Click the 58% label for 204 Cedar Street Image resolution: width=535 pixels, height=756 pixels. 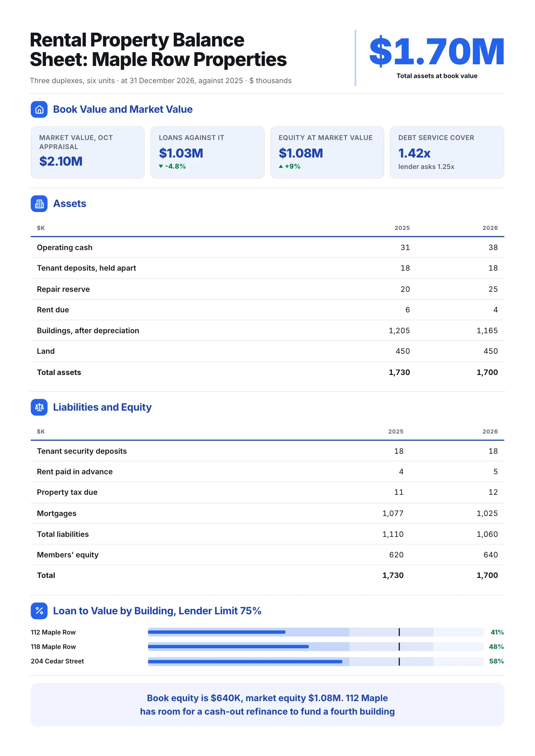tap(496, 661)
